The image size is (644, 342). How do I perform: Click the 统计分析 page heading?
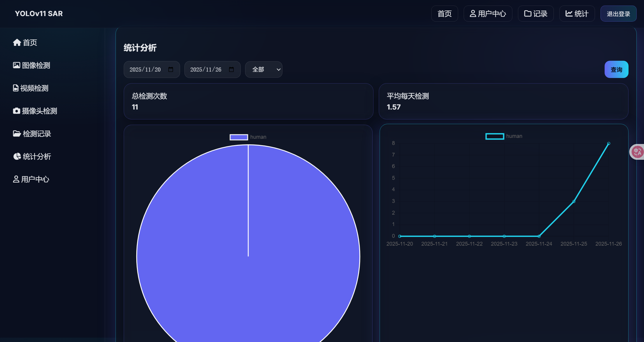[140, 48]
